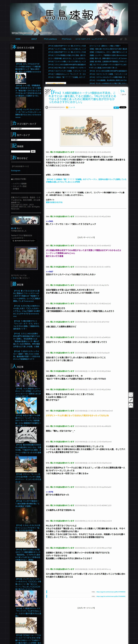Open エフエフ14アンテナ nav link
This screenshot has height=644, width=138.
tap(83, 39)
